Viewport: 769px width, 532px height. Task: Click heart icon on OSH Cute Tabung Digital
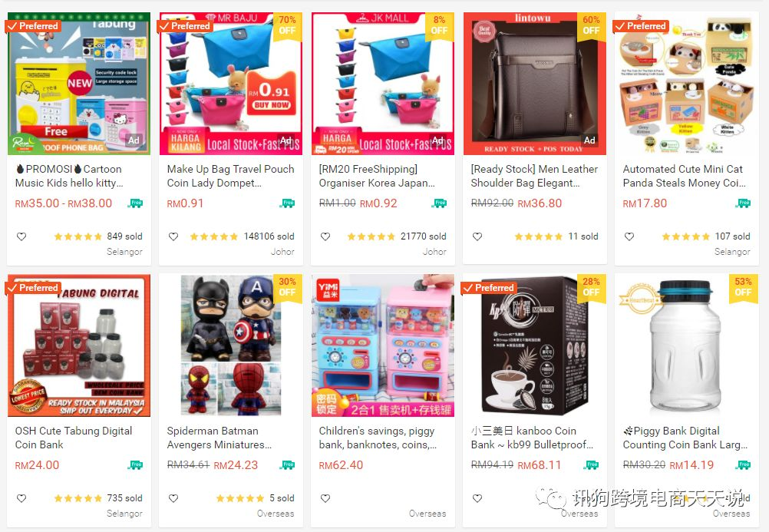(x=21, y=498)
